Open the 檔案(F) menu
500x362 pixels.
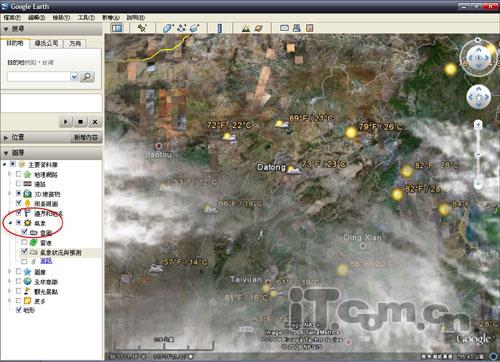point(12,17)
